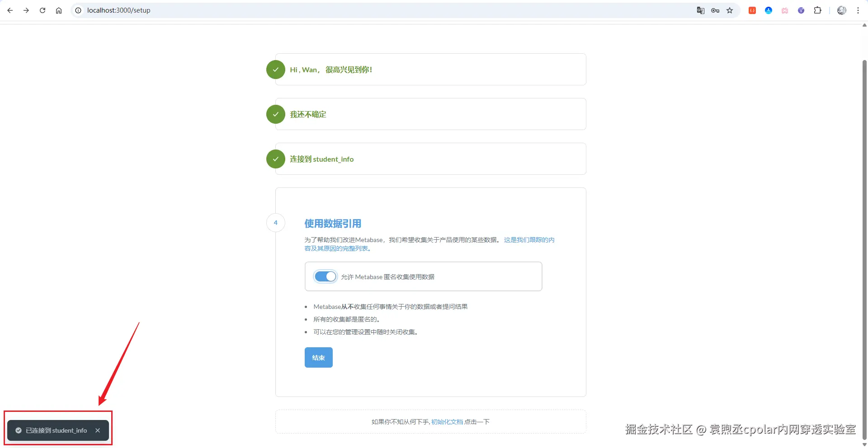Click the scrollbar down arrow
Screen dimensions: 868x448
click(864, 444)
